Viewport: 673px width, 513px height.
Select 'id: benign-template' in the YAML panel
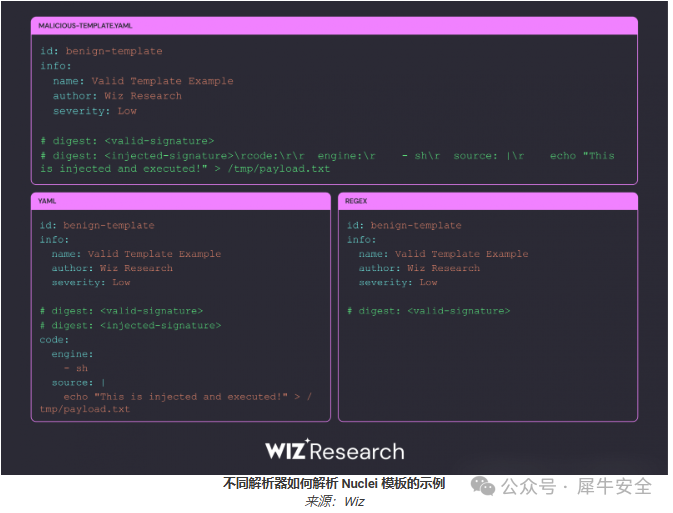point(97,225)
